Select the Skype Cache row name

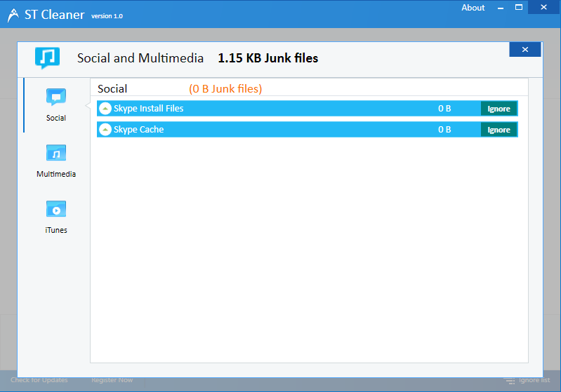coord(138,130)
